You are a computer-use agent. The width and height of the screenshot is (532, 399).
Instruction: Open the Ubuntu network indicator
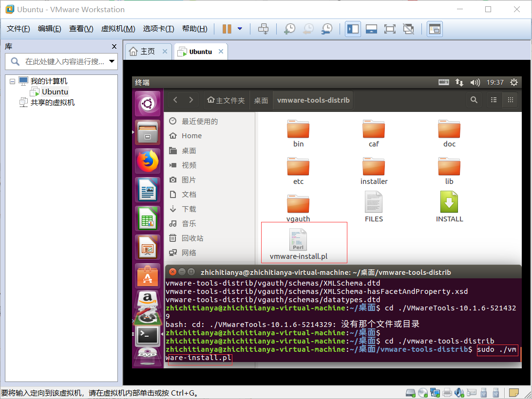[x=459, y=82]
